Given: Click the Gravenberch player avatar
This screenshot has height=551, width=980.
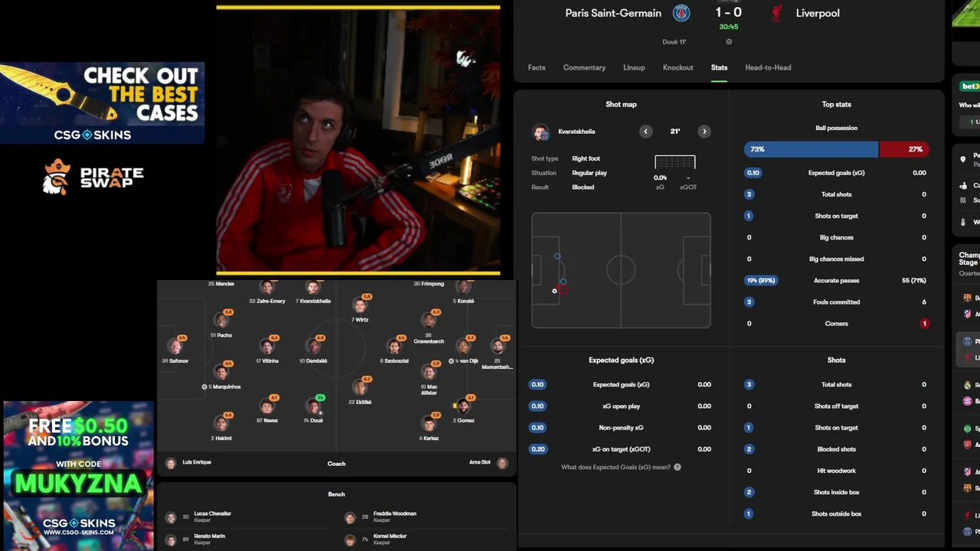Looking at the screenshot, I should (x=429, y=321).
